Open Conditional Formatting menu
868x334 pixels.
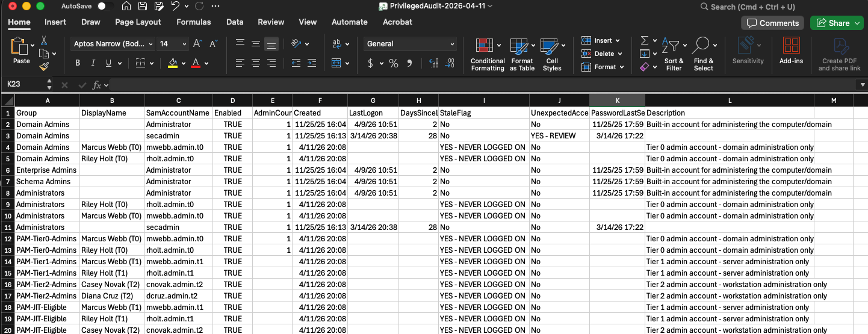point(488,54)
